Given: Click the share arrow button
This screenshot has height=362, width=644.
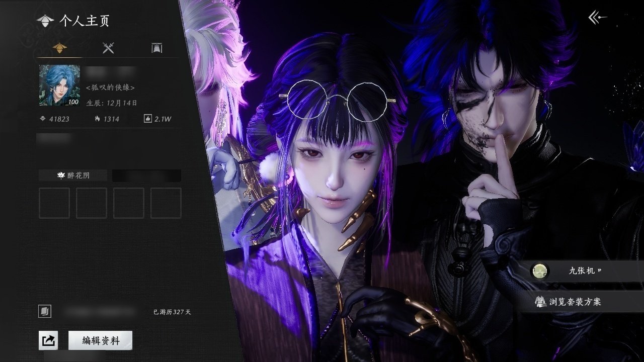Looking at the screenshot, I should [x=48, y=340].
